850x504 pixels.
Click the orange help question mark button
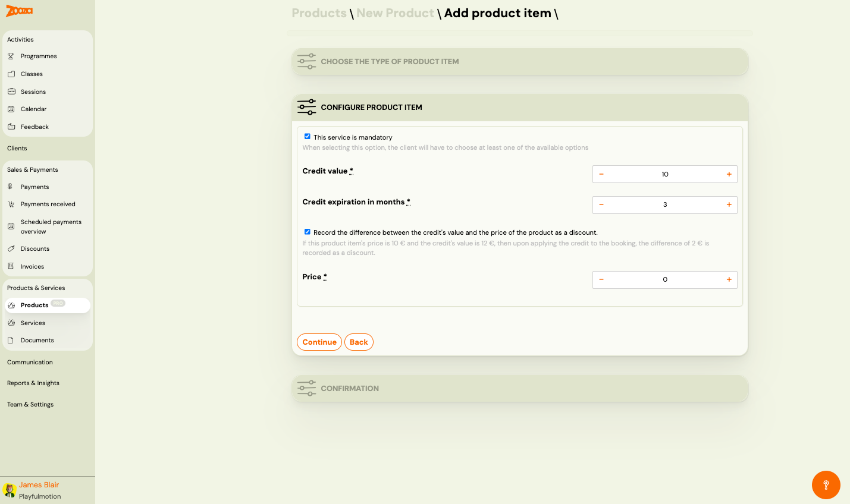826,485
